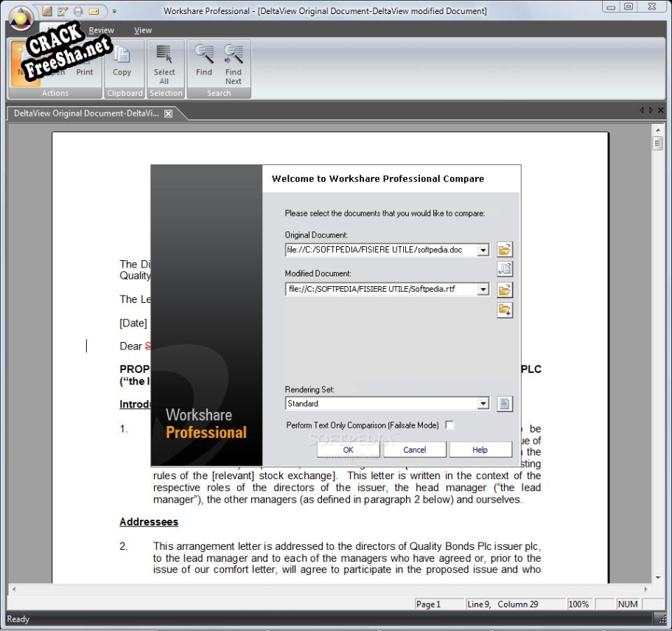The height and width of the screenshot is (631, 672).
Task: Browse for the Original Document via folder icon
Action: click(505, 250)
